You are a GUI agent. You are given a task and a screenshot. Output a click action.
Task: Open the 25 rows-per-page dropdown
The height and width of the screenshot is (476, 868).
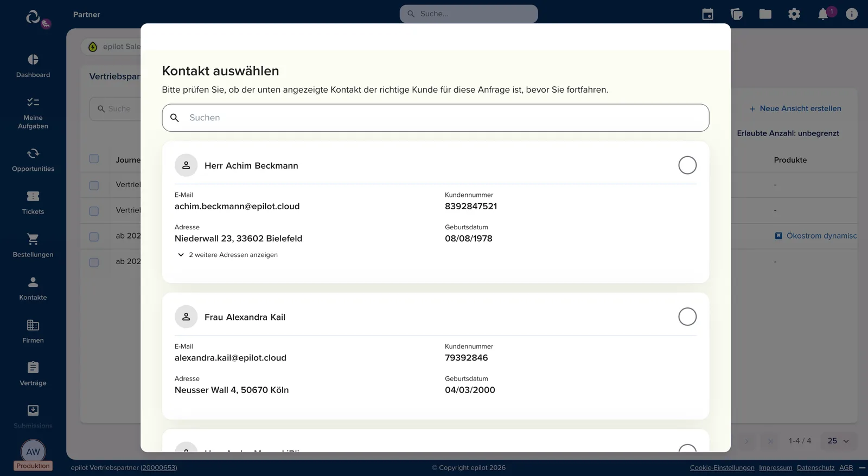pos(838,441)
